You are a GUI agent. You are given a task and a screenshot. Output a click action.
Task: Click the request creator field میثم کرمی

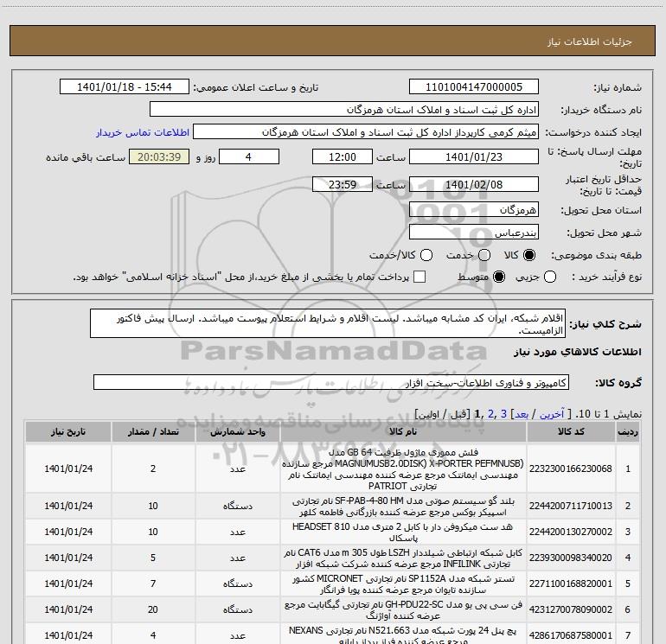[x=366, y=132]
